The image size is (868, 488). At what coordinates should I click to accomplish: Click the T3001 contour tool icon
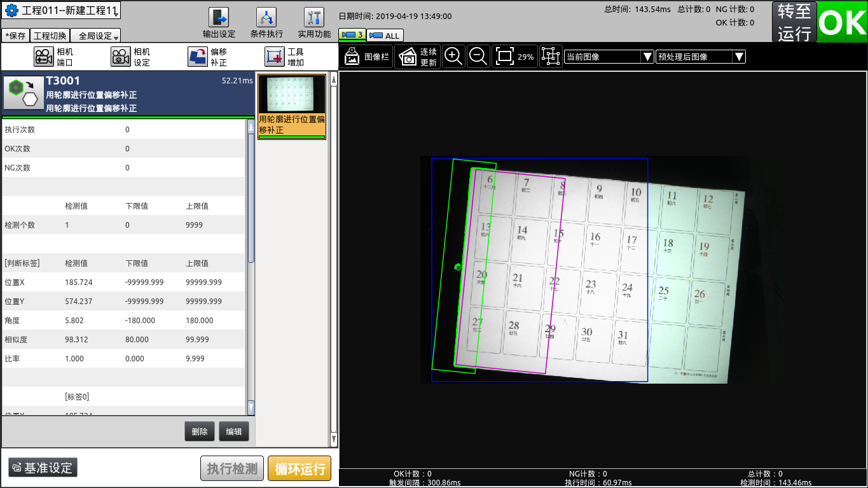pyautogui.click(x=23, y=94)
